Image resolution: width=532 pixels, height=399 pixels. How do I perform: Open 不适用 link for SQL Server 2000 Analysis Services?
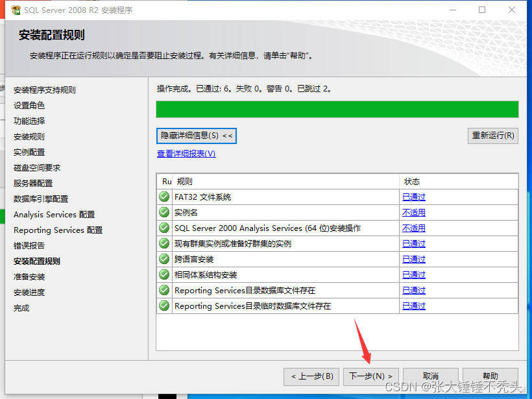tap(413, 228)
